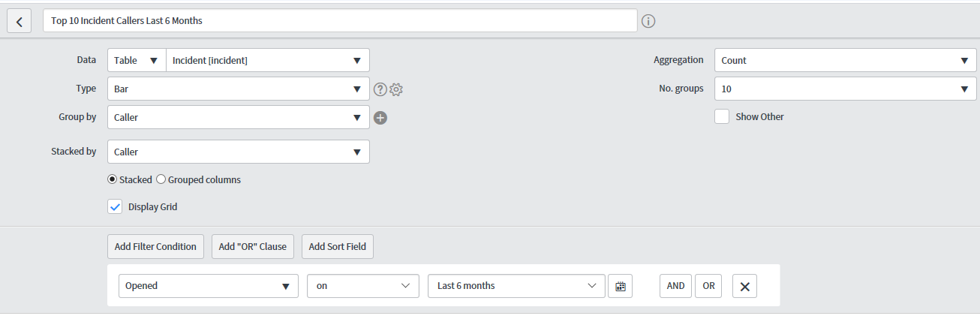Click the report title text field
980x316 pixels.
tap(341, 21)
